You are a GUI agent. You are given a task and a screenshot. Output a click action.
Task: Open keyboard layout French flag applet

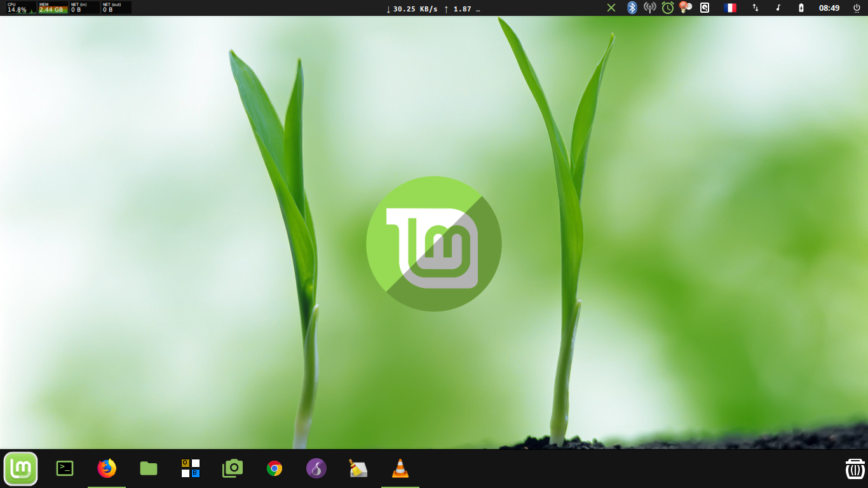[730, 8]
